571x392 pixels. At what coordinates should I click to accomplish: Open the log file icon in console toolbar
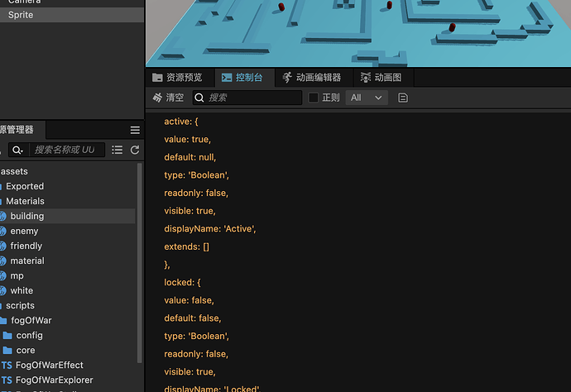tap(403, 98)
